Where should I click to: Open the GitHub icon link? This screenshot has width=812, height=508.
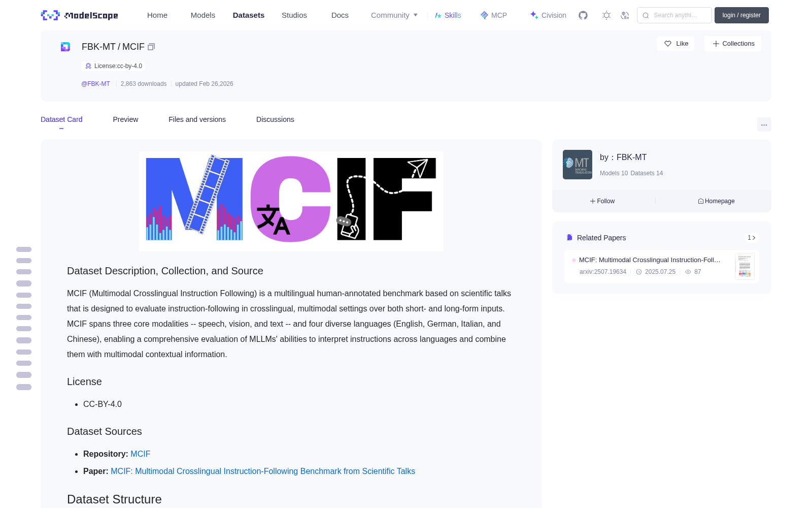(583, 15)
